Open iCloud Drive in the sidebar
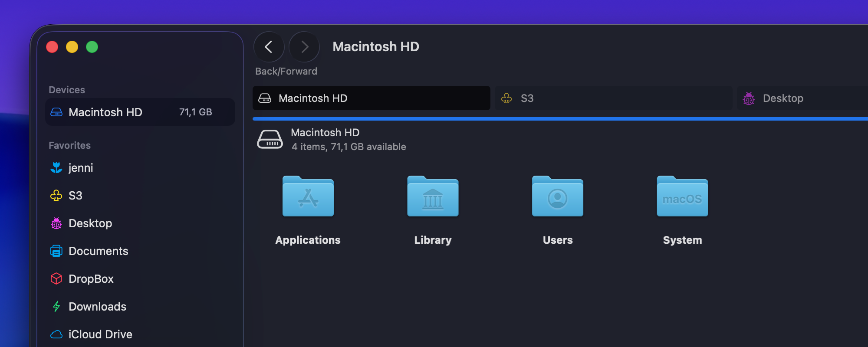868x347 pixels. point(140,334)
